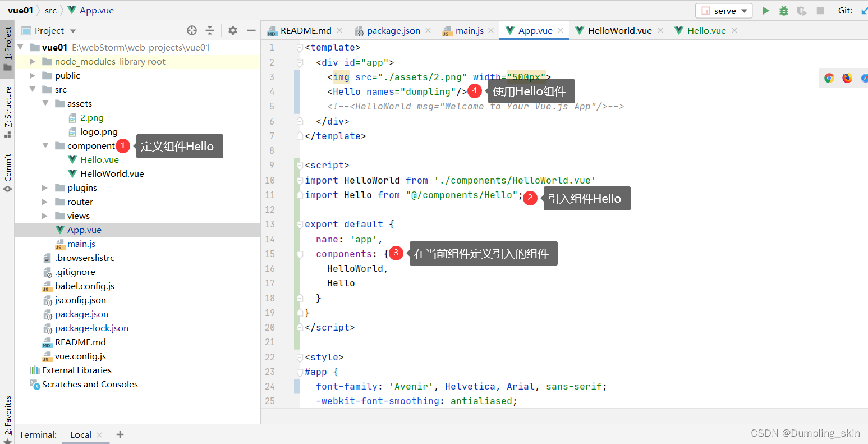This screenshot has height=444, width=868.
Task: Click on line number 12 in the gutter
Action: click(270, 209)
